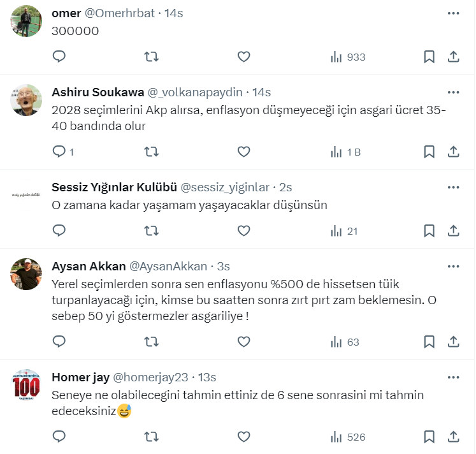Image resolution: width=476 pixels, height=454 pixels.
Task: Retweet Aysan Akkan's tweet
Action: 151,342
